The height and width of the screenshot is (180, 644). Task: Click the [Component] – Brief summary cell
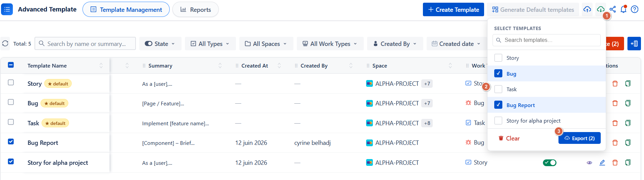pyautogui.click(x=168, y=143)
